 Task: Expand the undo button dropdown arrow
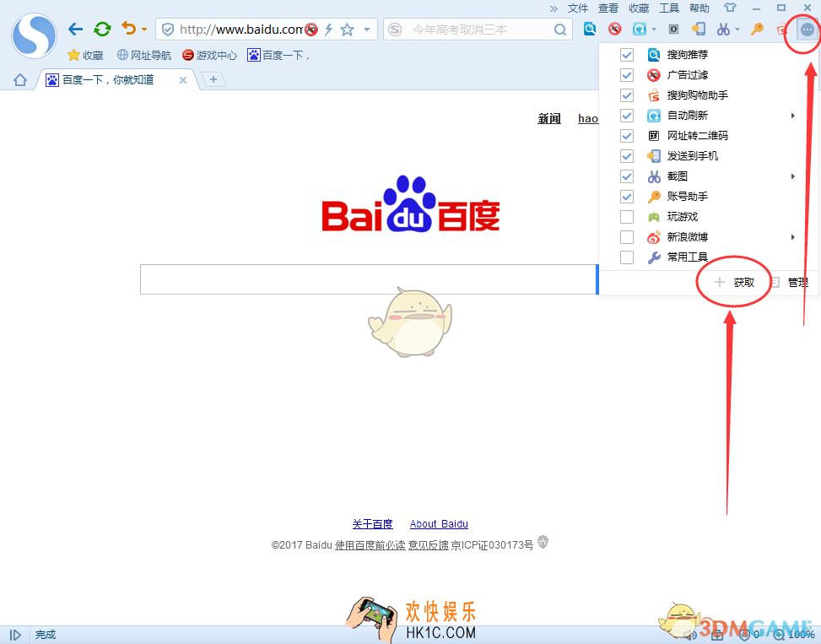click(144, 30)
